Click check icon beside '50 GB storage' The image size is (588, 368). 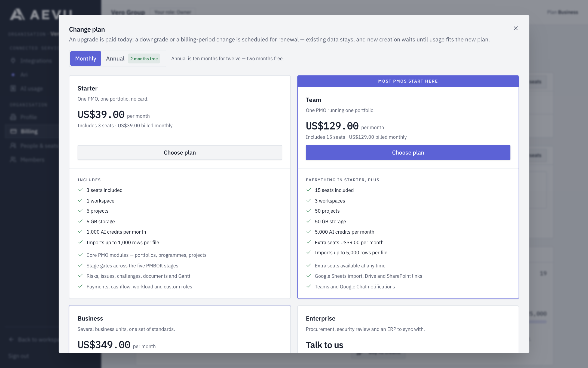point(308,221)
